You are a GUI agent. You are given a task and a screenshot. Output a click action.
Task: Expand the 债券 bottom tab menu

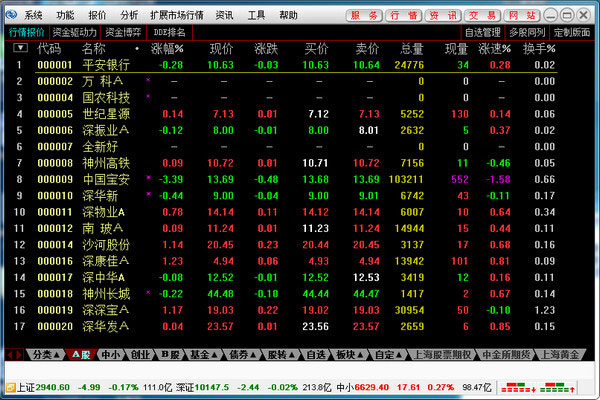[243, 355]
